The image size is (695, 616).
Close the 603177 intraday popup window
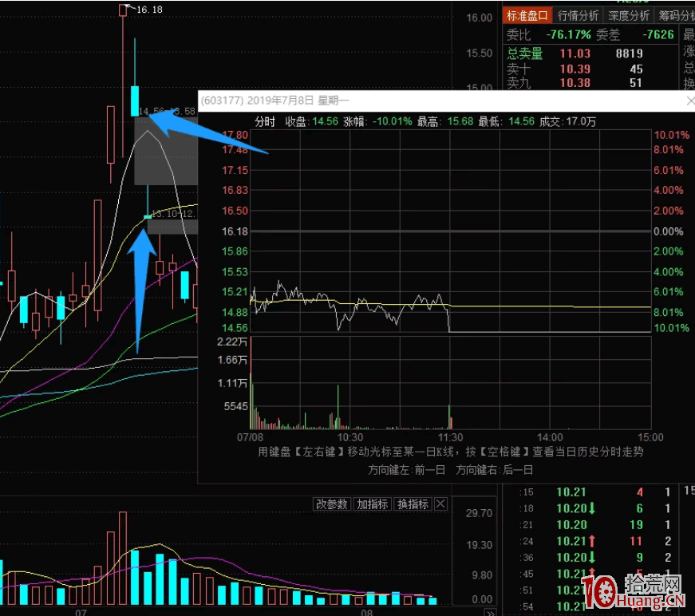pyautogui.click(x=690, y=101)
